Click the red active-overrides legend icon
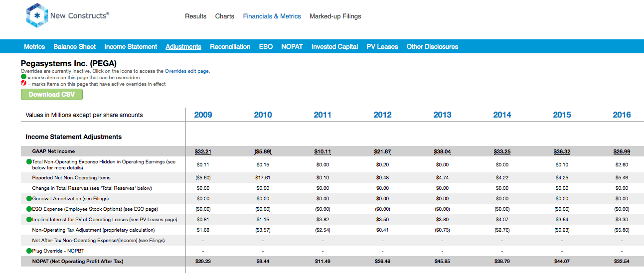 [x=23, y=84]
